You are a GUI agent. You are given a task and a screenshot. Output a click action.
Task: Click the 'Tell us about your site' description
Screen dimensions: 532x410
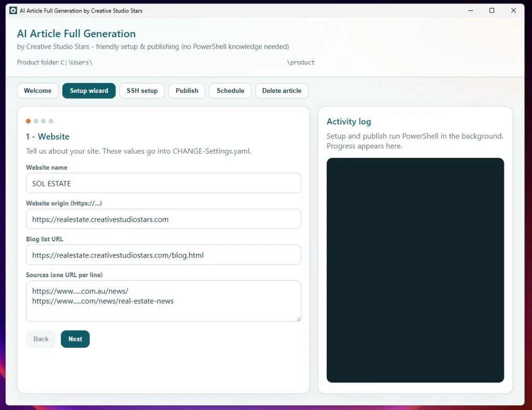[138, 151]
